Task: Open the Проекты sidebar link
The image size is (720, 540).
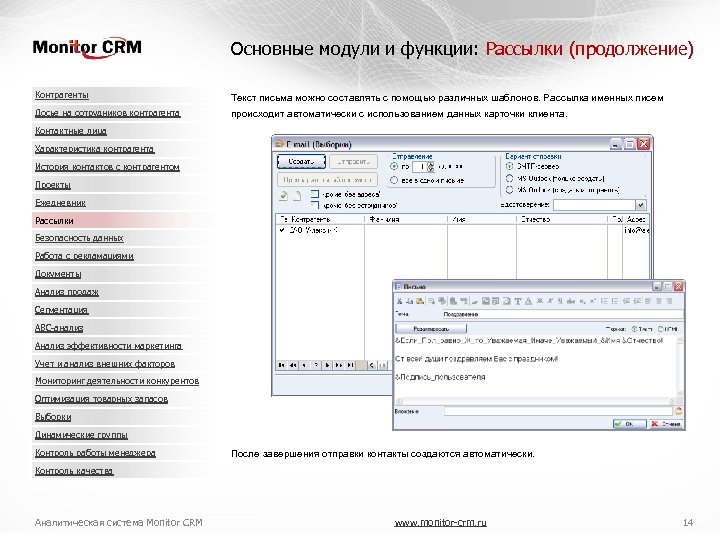Action: 53,185
